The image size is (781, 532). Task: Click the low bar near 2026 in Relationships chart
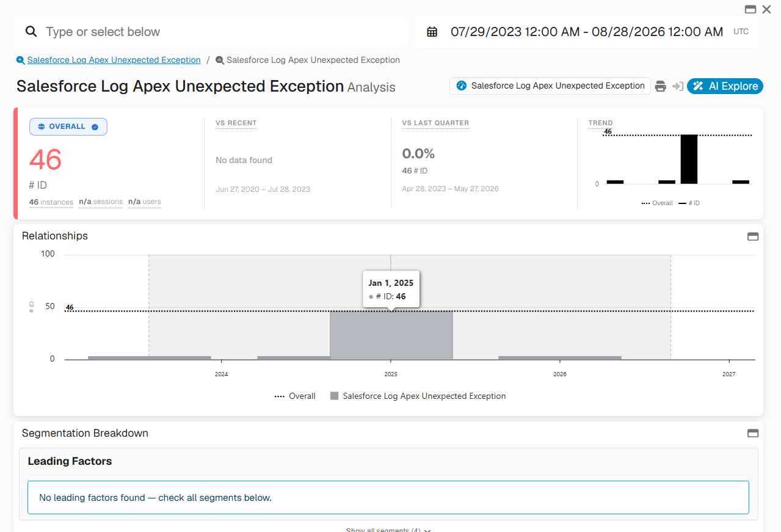click(x=560, y=358)
